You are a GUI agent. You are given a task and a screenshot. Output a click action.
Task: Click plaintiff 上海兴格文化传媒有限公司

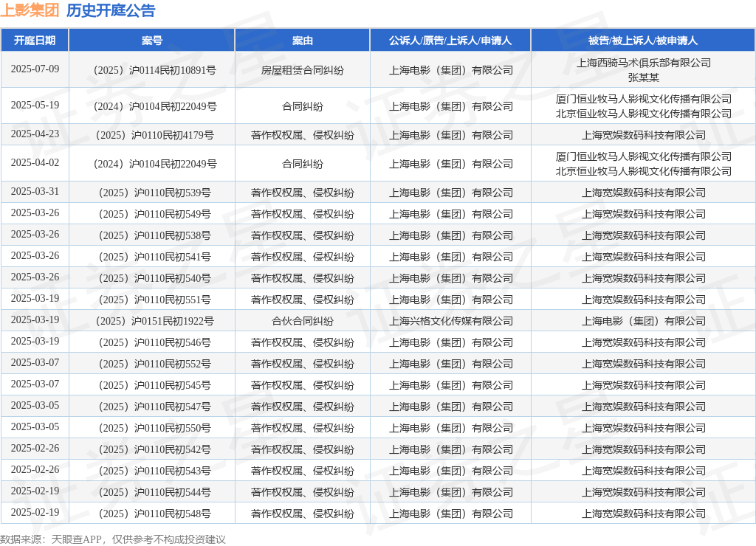(x=451, y=322)
